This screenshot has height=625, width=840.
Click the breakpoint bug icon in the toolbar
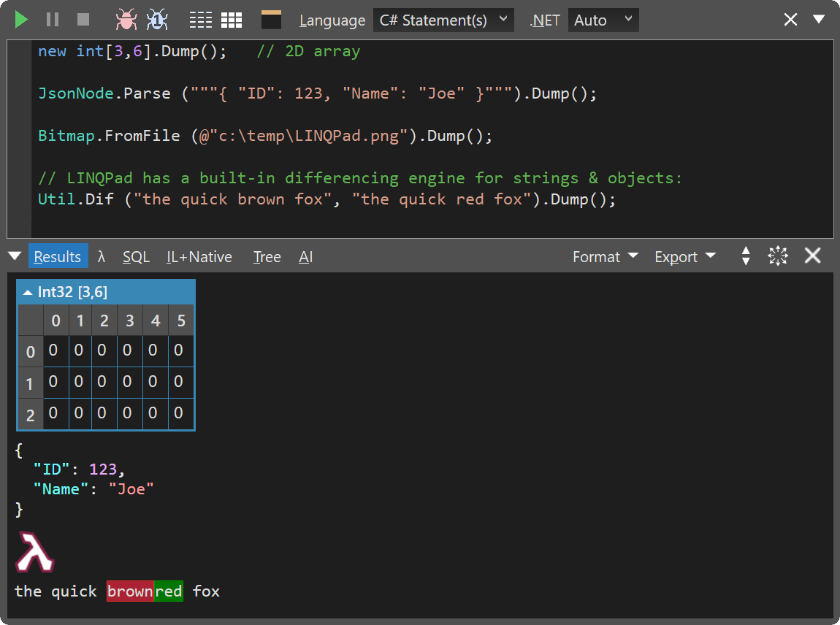[x=156, y=20]
